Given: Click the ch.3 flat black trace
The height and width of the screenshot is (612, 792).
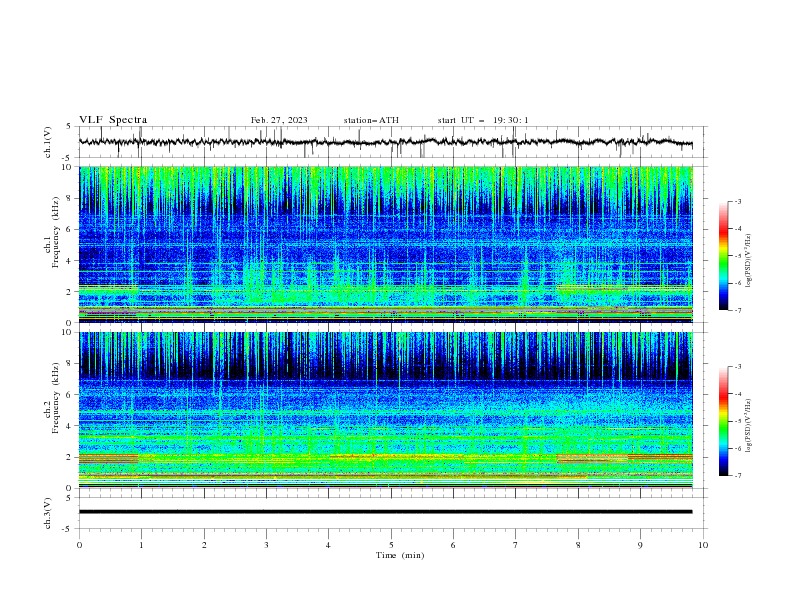Looking at the screenshot, I should coord(386,512).
